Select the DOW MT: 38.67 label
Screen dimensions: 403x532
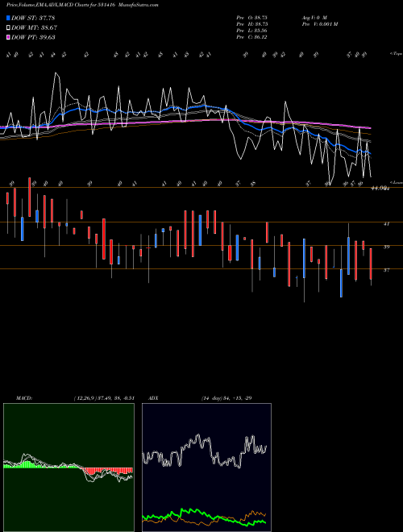click(35, 27)
